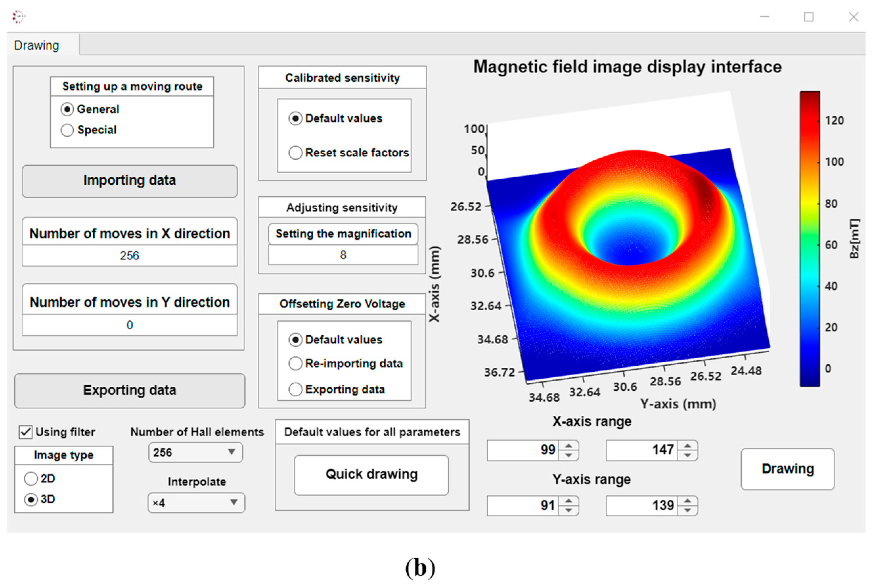Click the Quick drawing button
This screenshot has height=588, width=874.
(x=371, y=474)
